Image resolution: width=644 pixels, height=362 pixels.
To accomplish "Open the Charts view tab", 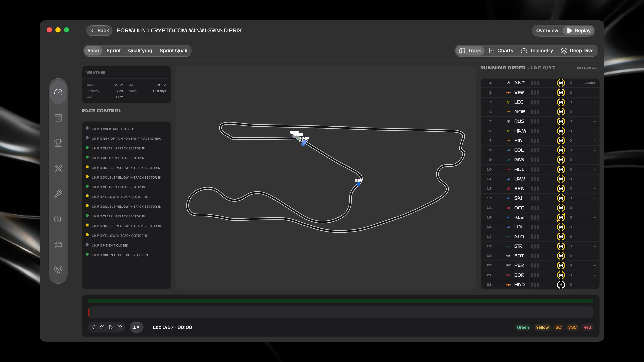I will [x=501, y=51].
